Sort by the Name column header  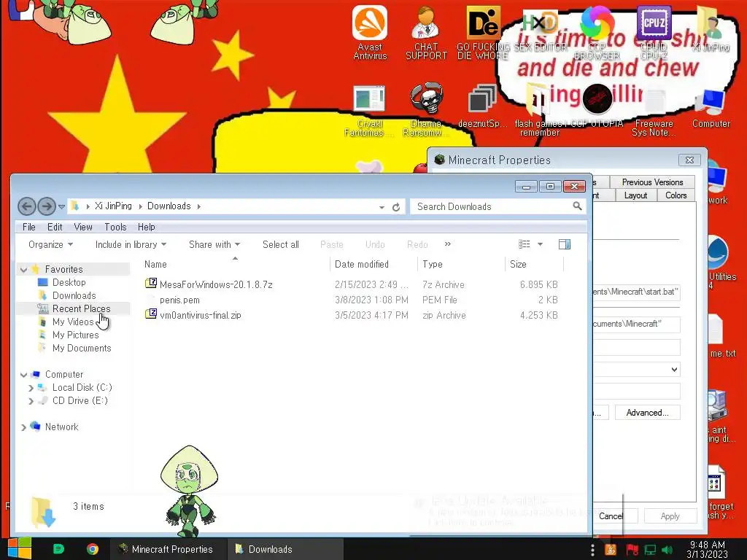[236, 264]
